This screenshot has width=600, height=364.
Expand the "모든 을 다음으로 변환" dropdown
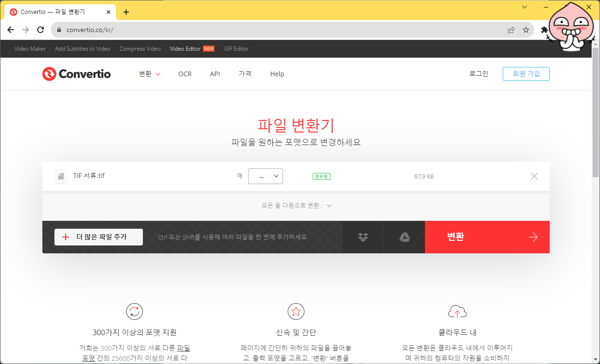click(x=296, y=205)
